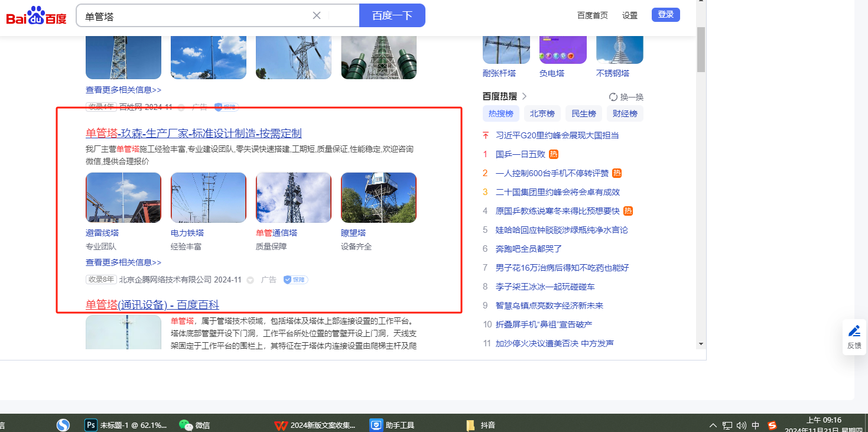Open hot search 折叠屏手机"鼻祖"宣告破产
The image size is (868, 432).
(544, 324)
